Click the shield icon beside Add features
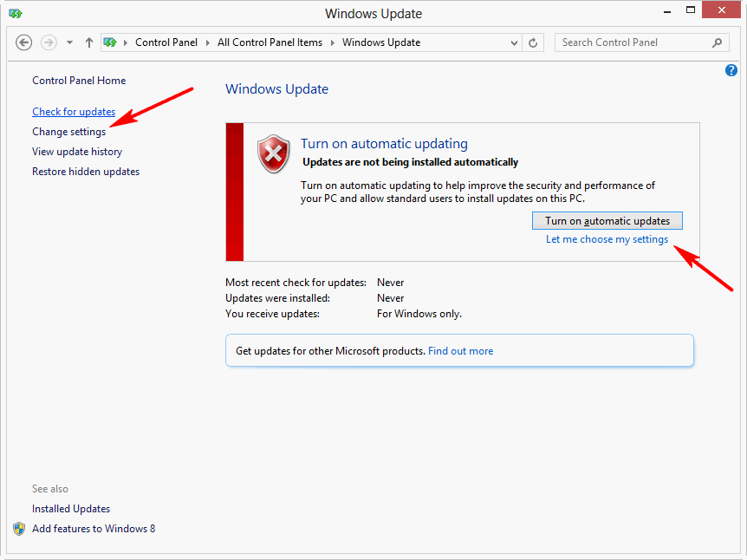The height and width of the screenshot is (560, 747). 19,529
